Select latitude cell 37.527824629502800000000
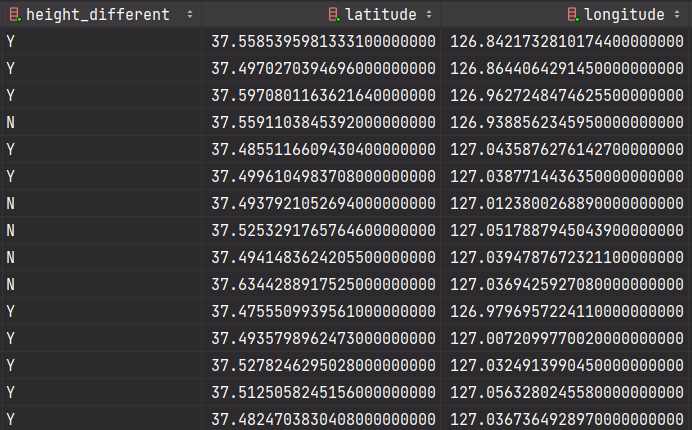The width and height of the screenshot is (692, 430). [x=321, y=366]
